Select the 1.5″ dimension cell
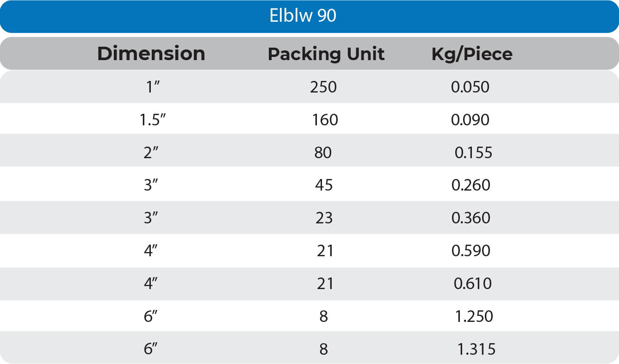 click(153, 120)
